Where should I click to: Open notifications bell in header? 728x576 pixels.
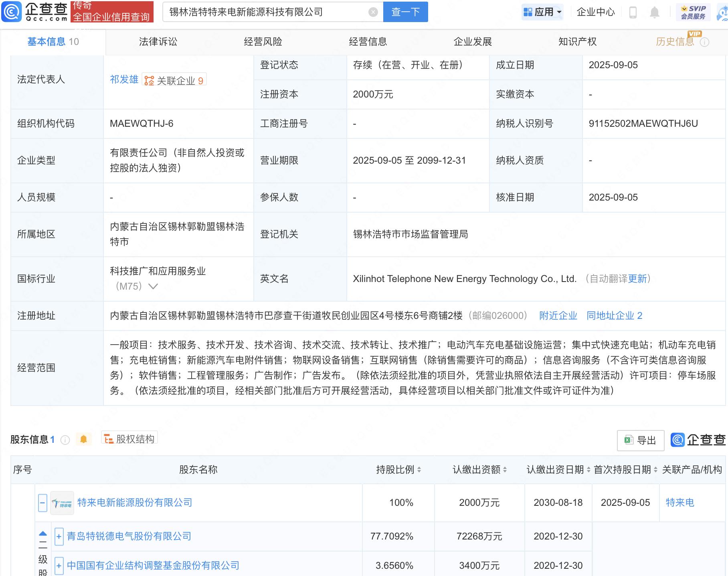[x=654, y=12]
